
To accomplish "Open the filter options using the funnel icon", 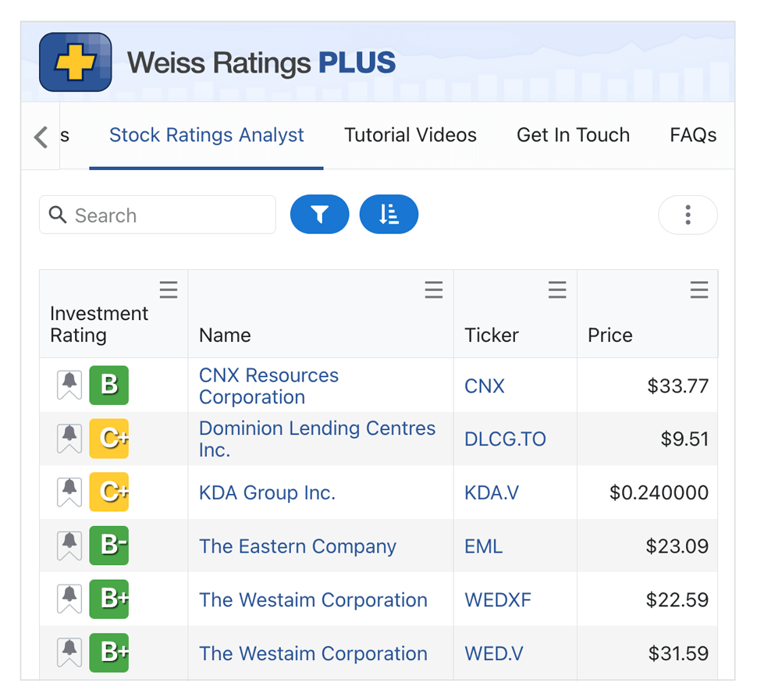I will click(x=319, y=215).
